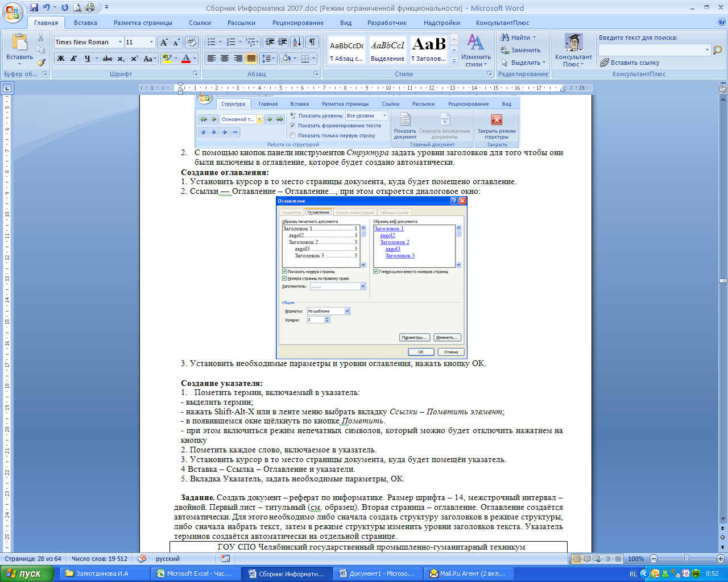728x582 pixels.
Task: Clear formatting with the eraser icon
Action: (192, 43)
